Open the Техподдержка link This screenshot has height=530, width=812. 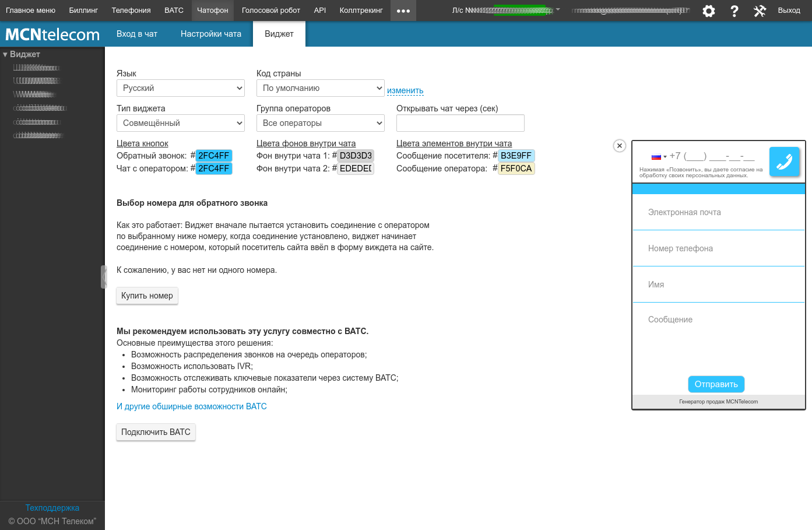52,508
